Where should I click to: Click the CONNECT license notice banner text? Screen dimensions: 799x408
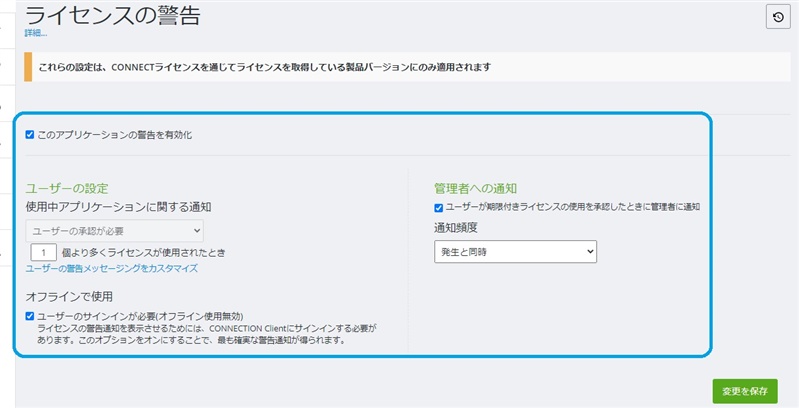point(264,67)
